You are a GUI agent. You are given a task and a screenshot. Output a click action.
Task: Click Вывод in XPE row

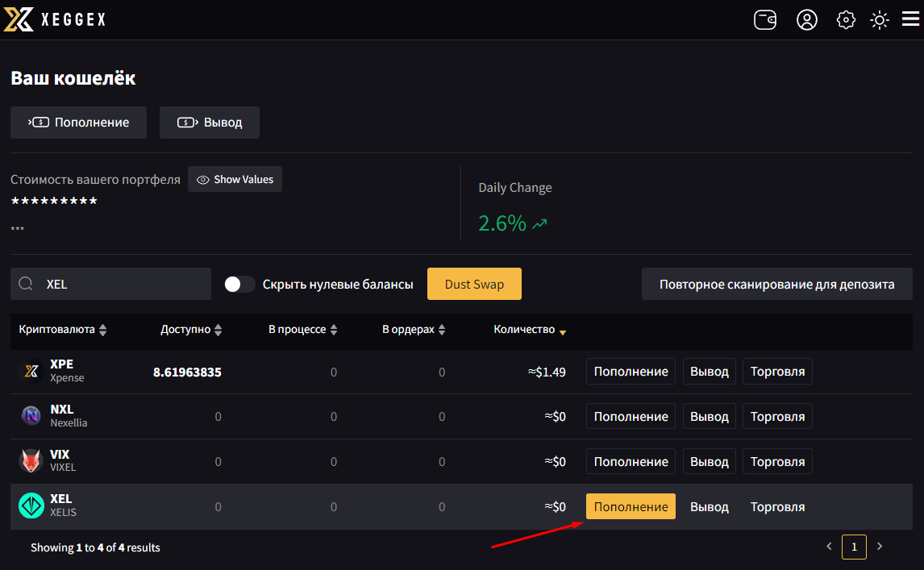[710, 372]
